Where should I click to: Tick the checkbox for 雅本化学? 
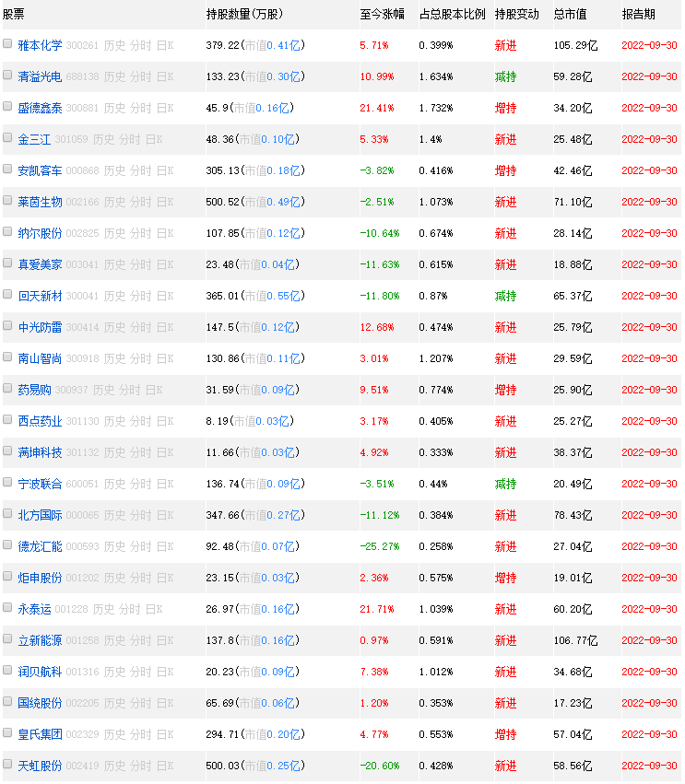(7, 44)
